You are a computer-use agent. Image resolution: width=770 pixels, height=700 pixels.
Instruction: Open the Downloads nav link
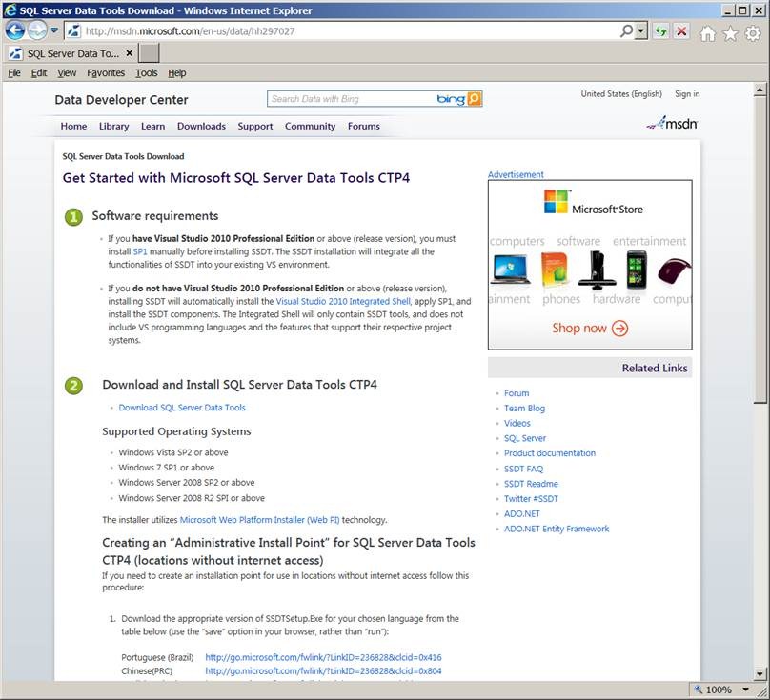tap(201, 126)
